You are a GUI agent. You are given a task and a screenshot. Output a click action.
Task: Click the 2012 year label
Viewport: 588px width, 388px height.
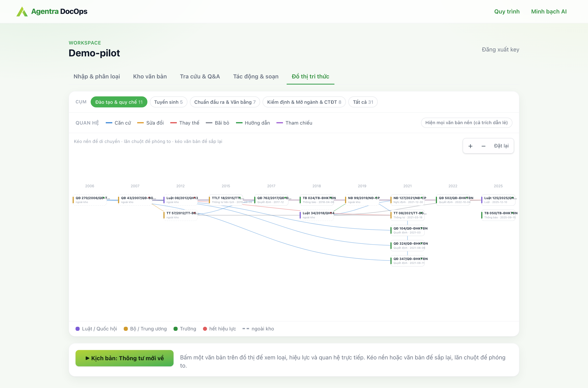(x=180, y=186)
